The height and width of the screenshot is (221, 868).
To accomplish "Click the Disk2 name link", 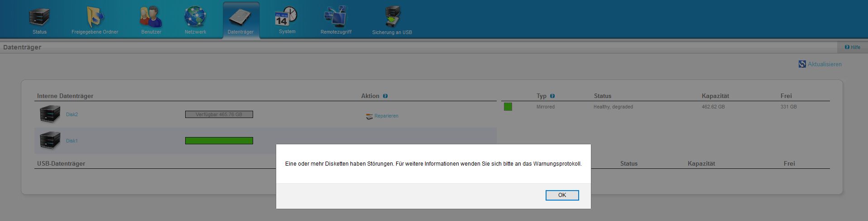I will tap(72, 114).
